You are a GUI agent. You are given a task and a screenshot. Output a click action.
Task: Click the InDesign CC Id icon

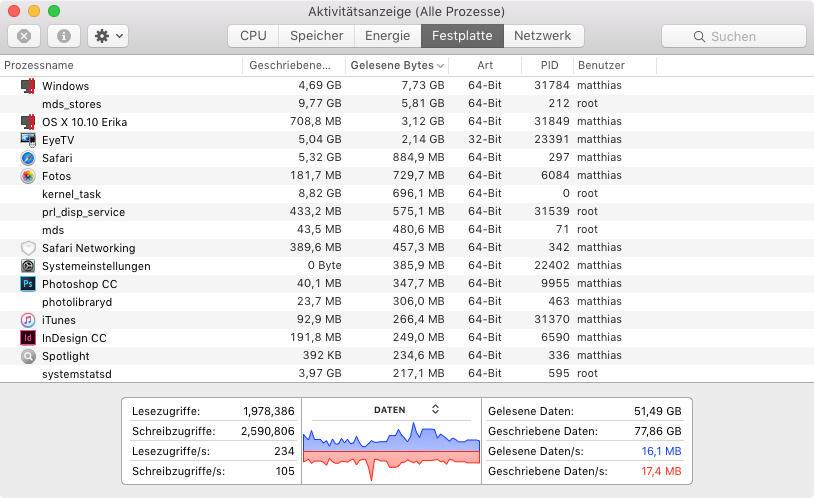28,338
